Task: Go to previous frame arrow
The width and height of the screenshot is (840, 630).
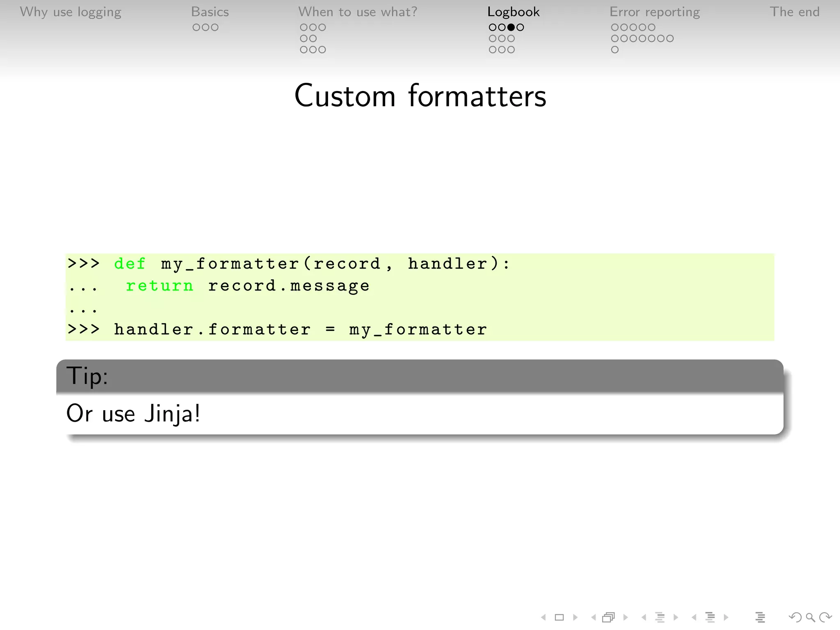Action: (593, 617)
